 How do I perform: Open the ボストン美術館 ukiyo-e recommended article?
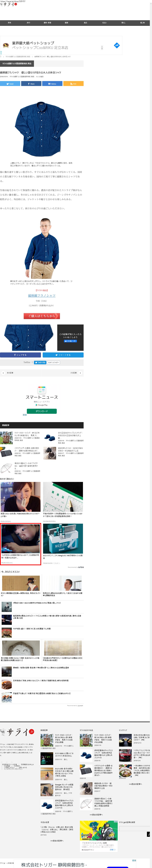[21, 583]
